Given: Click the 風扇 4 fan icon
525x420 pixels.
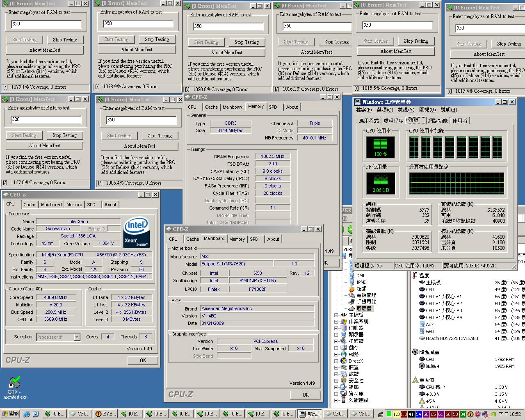Looking at the screenshot, I should 422,366.
